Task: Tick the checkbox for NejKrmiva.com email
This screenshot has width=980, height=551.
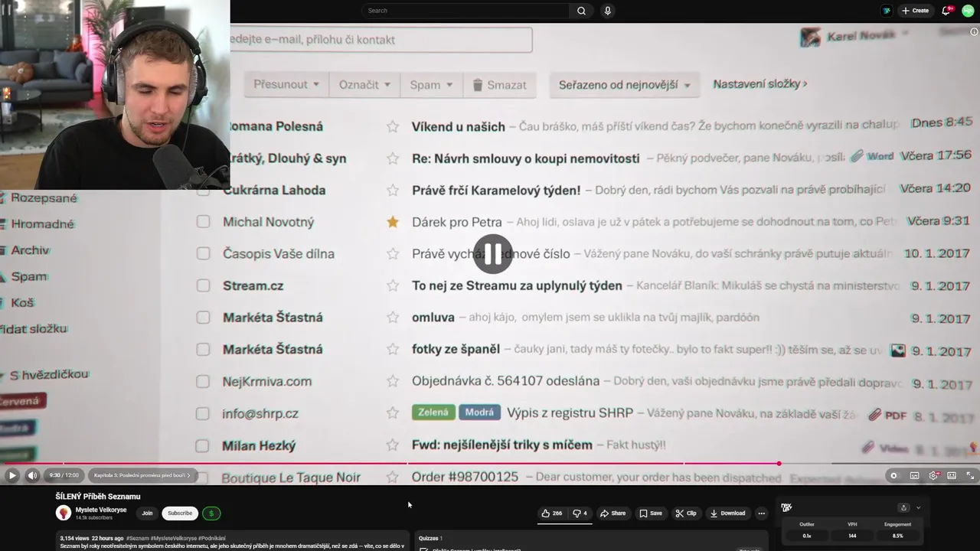Action: [203, 381]
